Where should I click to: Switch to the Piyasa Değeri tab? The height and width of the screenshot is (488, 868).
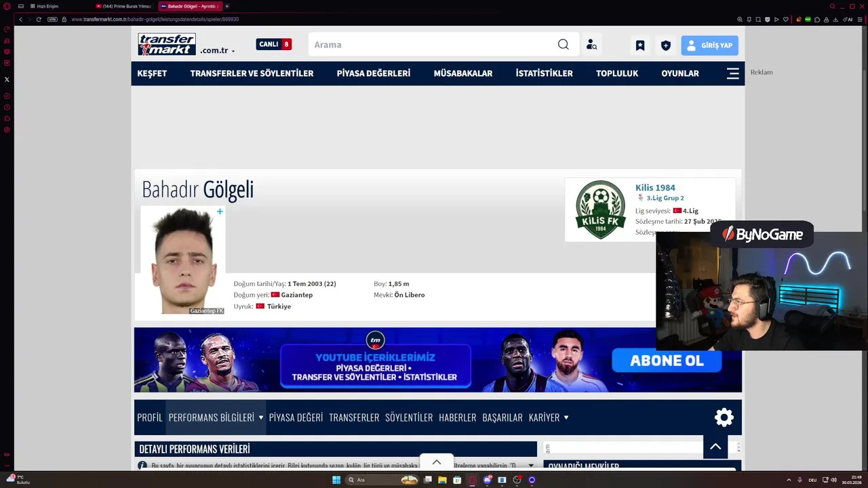click(296, 418)
